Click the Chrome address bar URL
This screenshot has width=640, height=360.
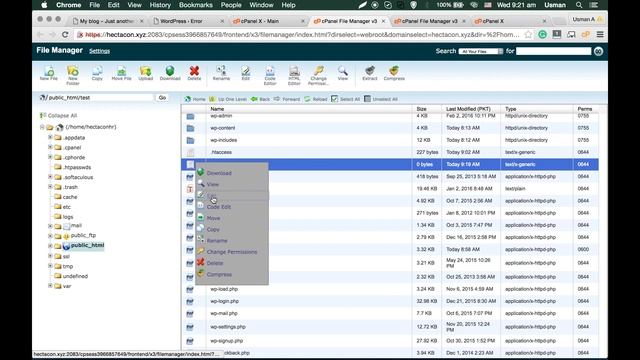click(x=302, y=35)
